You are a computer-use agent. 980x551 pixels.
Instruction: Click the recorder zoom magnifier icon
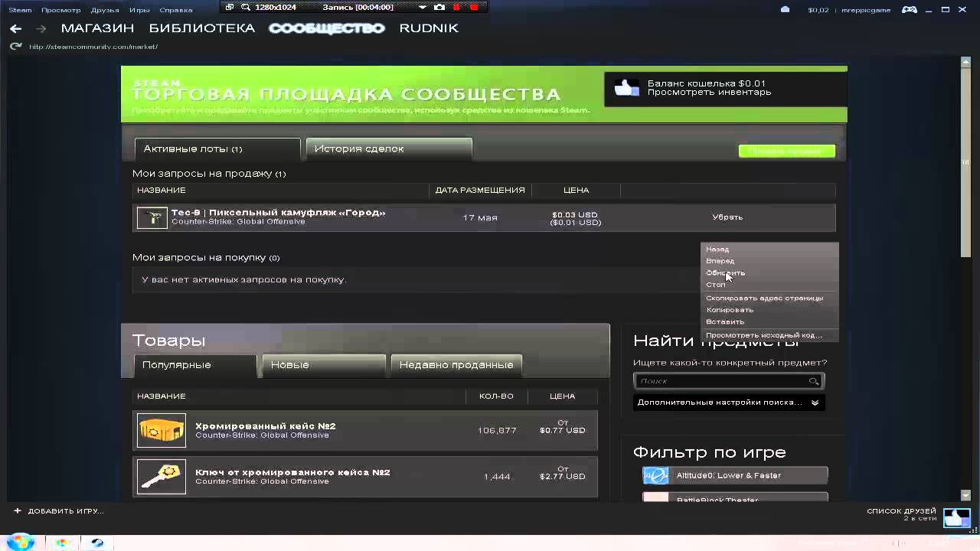(246, 7)
